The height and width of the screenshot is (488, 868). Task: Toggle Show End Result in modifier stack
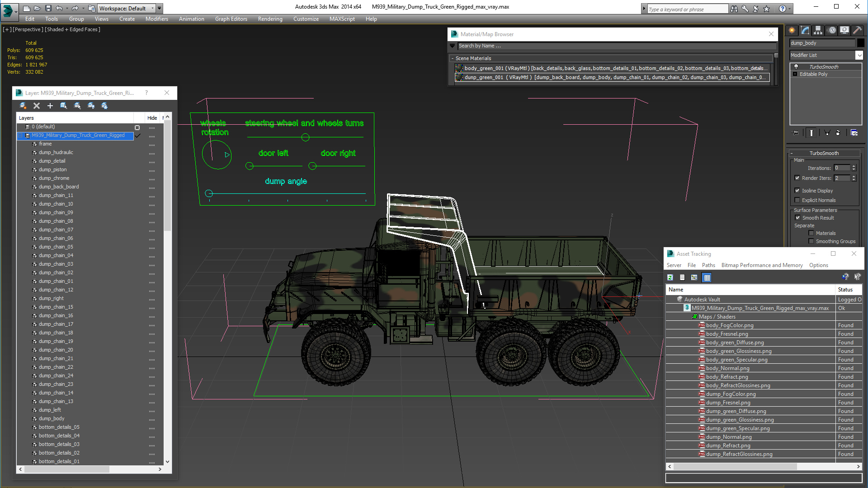[811, 133]
